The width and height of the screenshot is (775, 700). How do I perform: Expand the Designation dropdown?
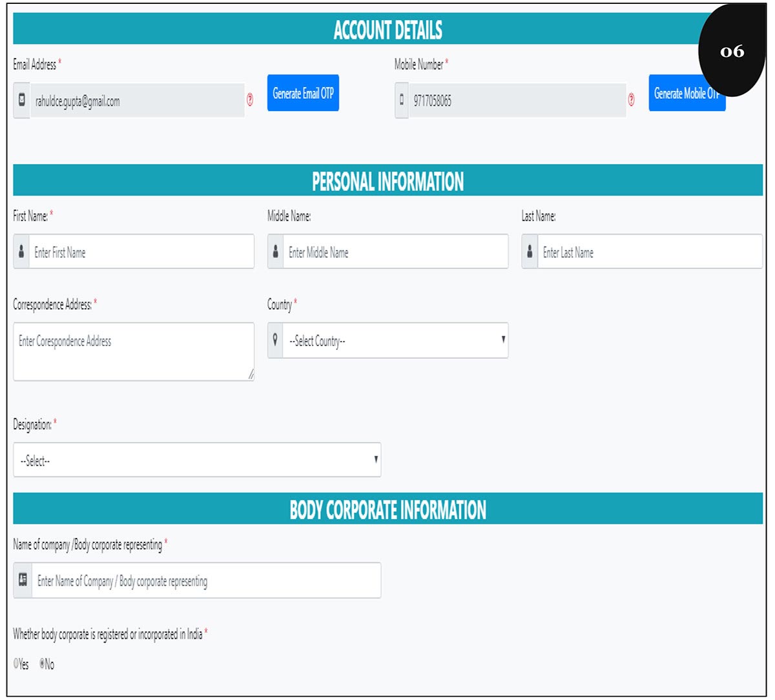tap(197, 460)
